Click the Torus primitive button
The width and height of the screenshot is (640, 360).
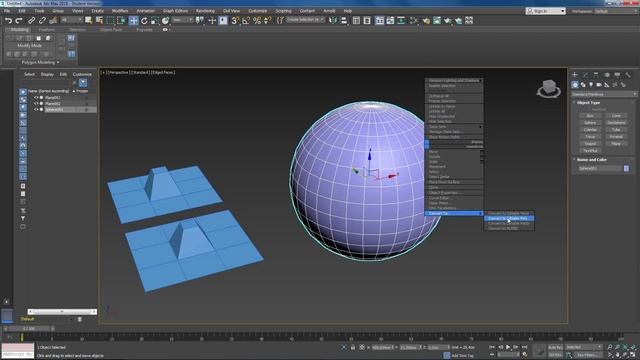coord(590,137)
